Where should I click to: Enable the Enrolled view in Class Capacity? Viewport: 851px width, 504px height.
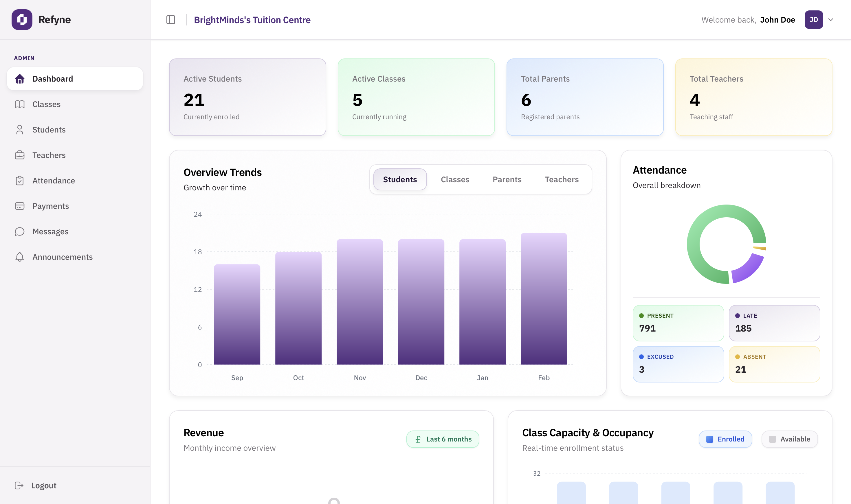pos(725,439)
